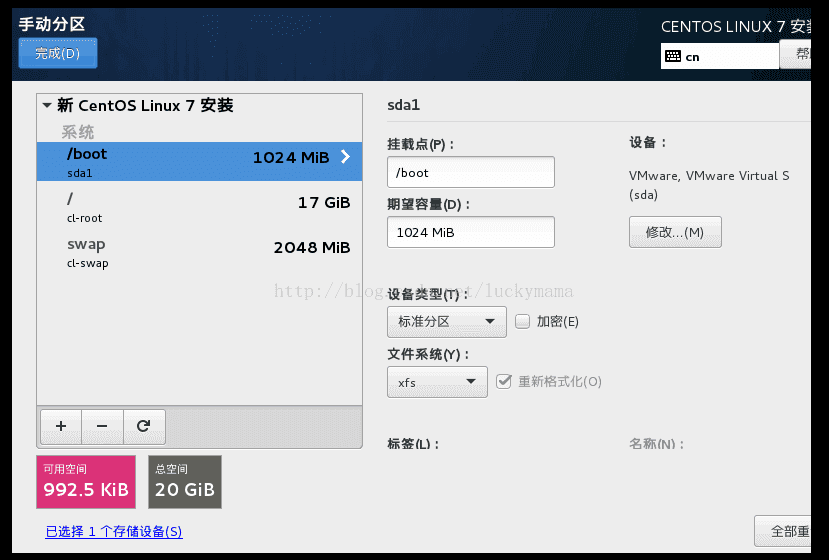Click the 17 GiB size value

324,203
